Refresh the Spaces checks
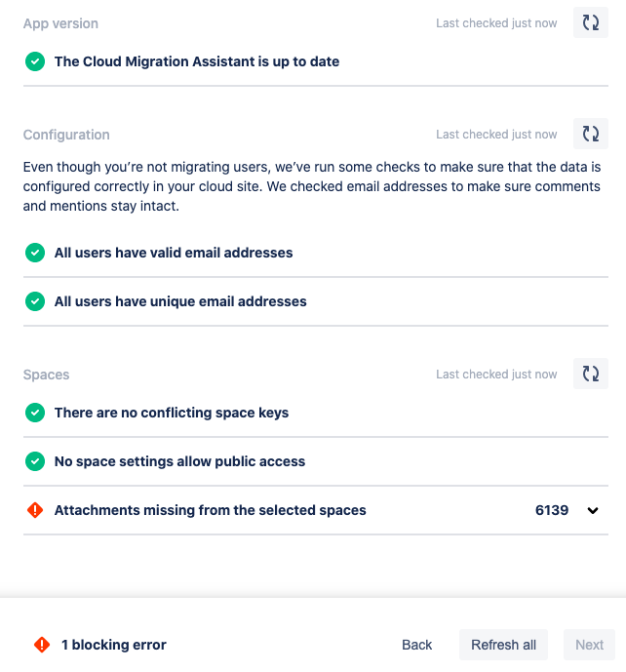The image size is (626, 672). pos(591,374)
